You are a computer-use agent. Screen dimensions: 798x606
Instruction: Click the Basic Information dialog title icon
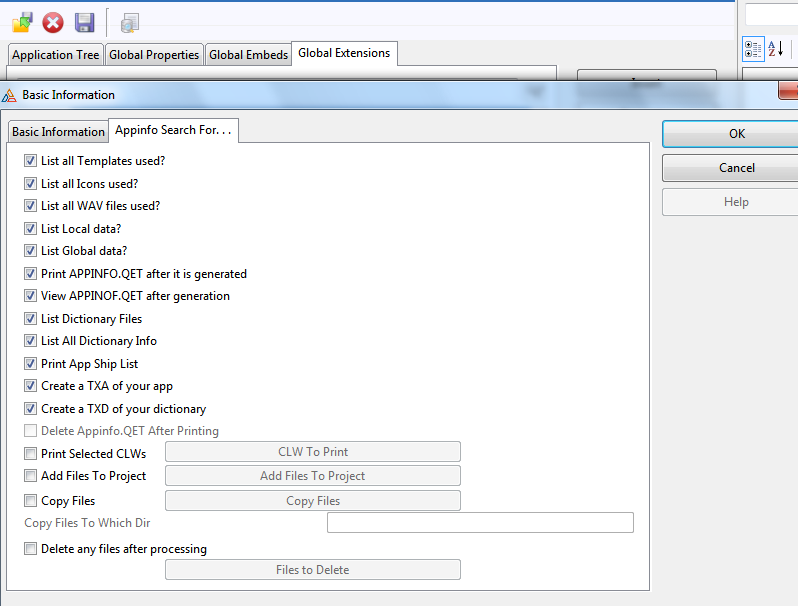point(10,95)
